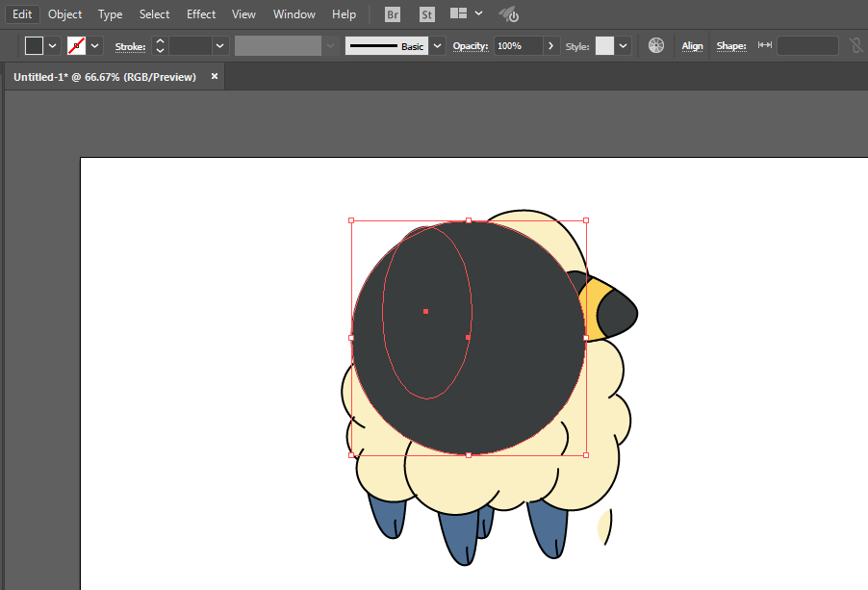The width and height of the screenshot is (868, 590).
Task: Click the arrange documents icon
Action: (458, 13)
